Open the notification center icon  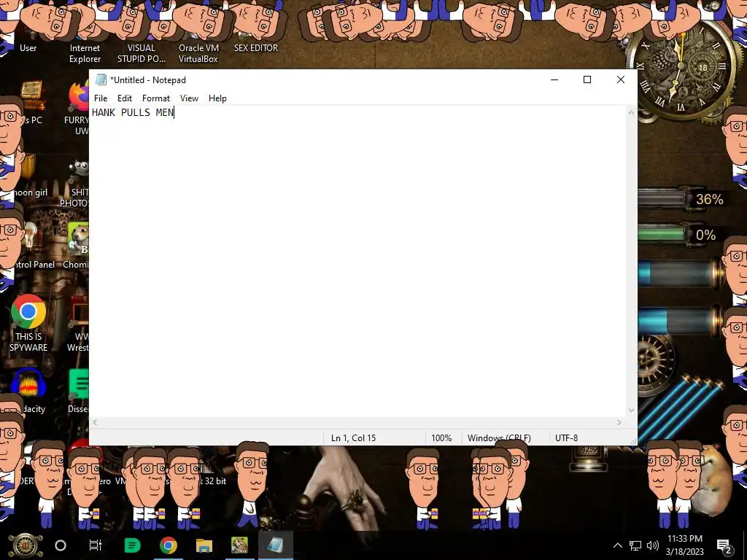click(724, 545)
